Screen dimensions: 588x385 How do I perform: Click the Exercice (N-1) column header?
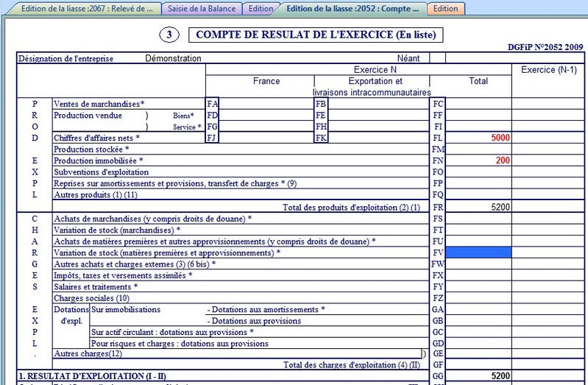[548, 70]
